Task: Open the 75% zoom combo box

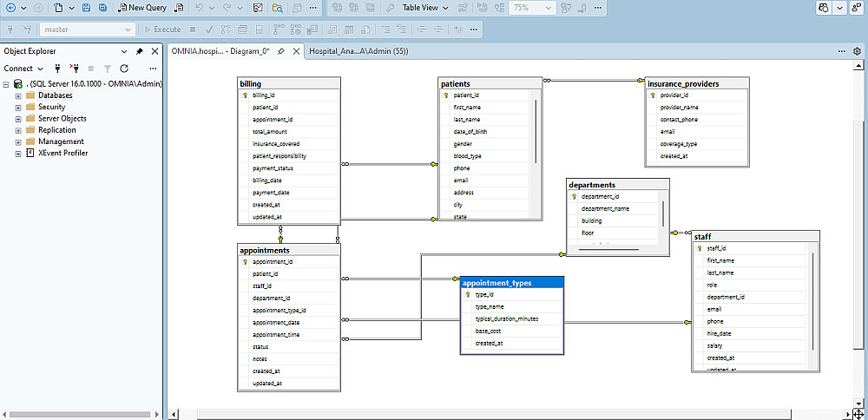Action: point(532,8)
